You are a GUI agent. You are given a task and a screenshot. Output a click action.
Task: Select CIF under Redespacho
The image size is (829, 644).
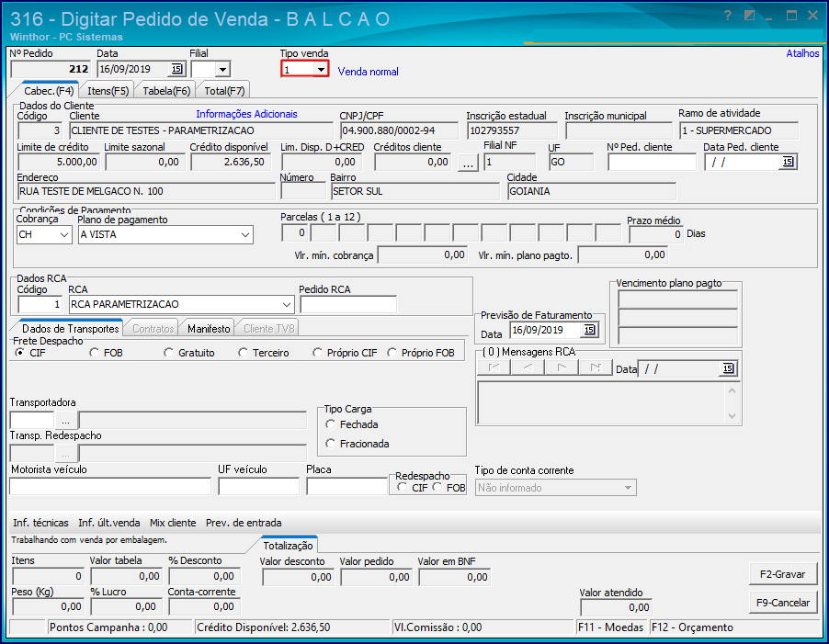point(403,487)
